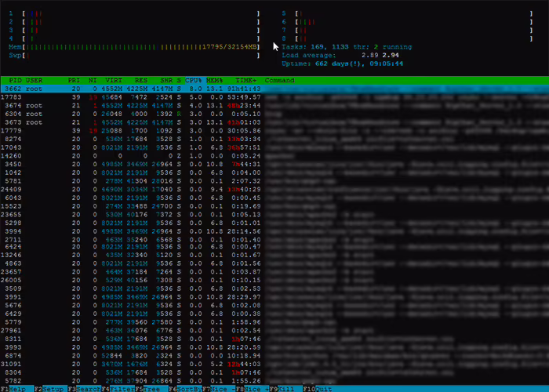Image resolution: width=549 pixels, height=392 pixels.
Task: Click F9 Kill in the function bar
Action: pyautogui.click(x=285, y=388)
